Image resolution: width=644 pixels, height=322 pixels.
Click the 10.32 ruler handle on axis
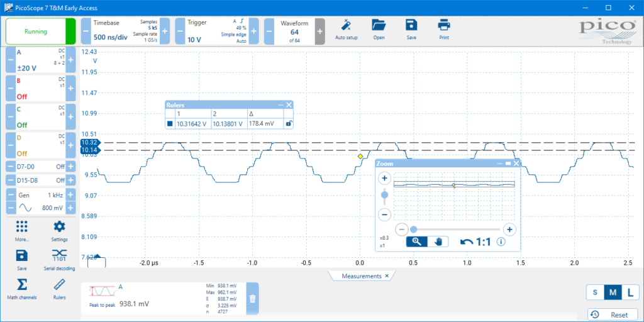pos(89,143)
